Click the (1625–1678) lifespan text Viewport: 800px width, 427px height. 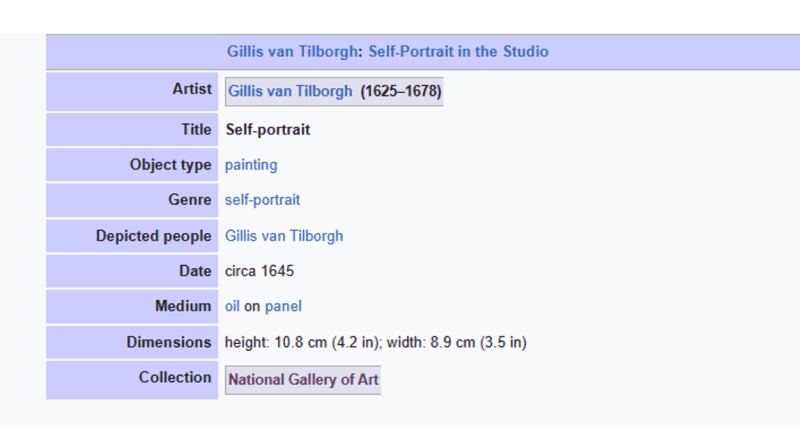point(401,91)
